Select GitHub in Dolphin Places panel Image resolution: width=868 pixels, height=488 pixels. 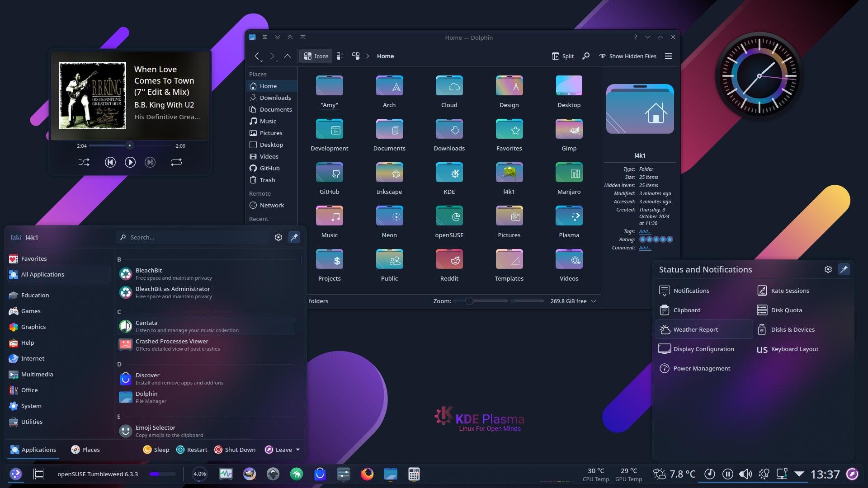click(272, 168)
